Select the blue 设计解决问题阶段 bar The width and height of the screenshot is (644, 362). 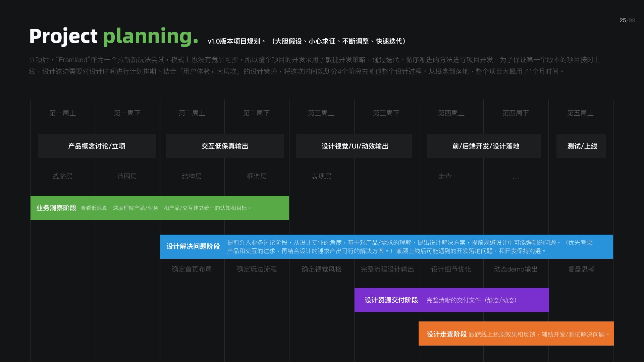386,247
